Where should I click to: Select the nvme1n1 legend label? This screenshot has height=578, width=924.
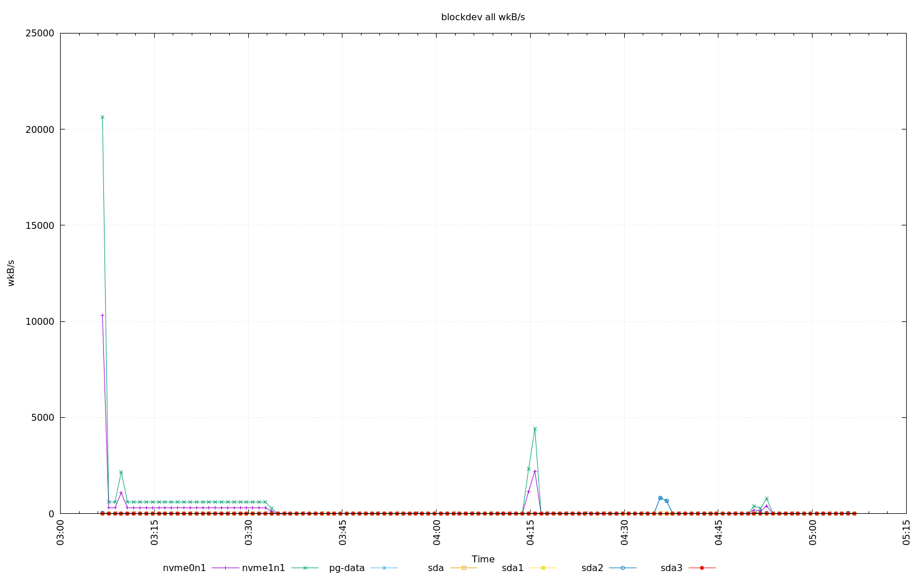tap(263, 568)
